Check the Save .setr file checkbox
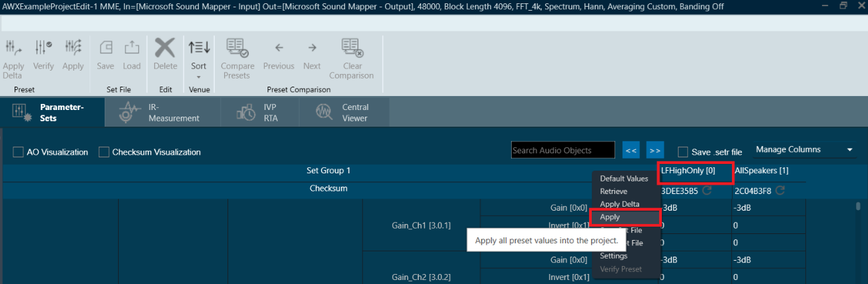Viewport: 868px width, 284px height. point(683,152)
